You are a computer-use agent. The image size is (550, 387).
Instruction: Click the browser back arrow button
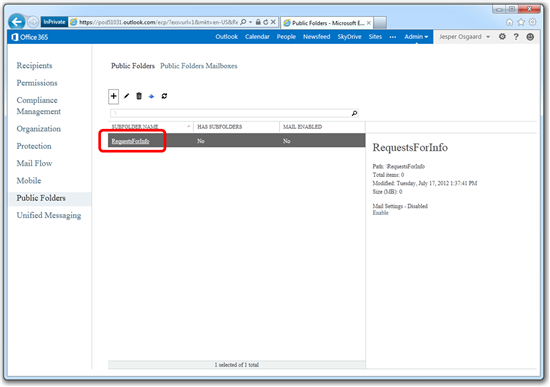click(x=16, y=22)
